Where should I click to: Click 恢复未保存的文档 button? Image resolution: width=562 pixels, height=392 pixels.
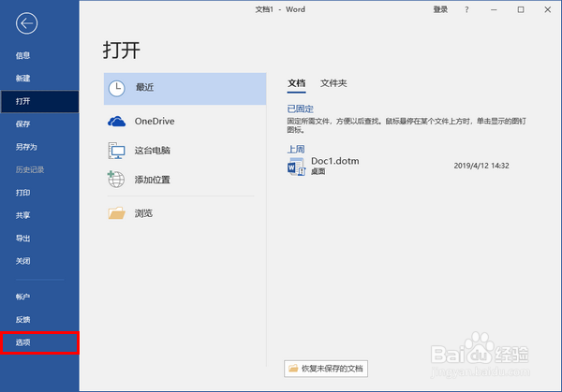point(326,369)
